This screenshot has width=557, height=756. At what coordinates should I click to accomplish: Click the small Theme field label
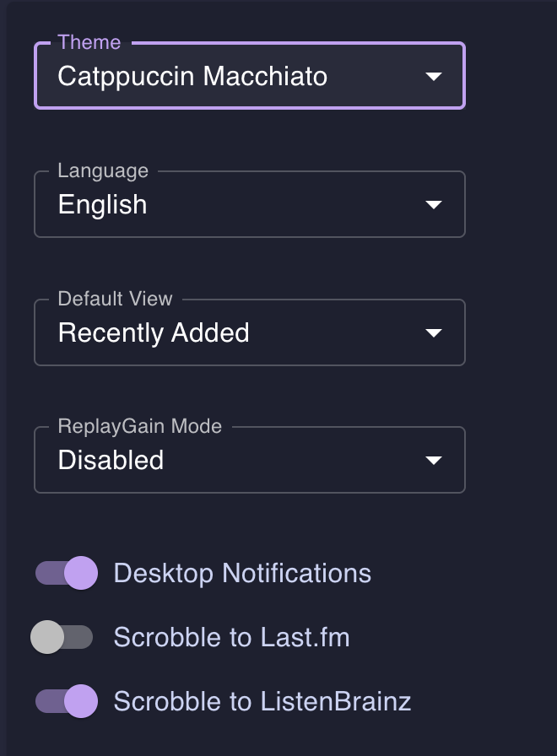coord(89,42)
